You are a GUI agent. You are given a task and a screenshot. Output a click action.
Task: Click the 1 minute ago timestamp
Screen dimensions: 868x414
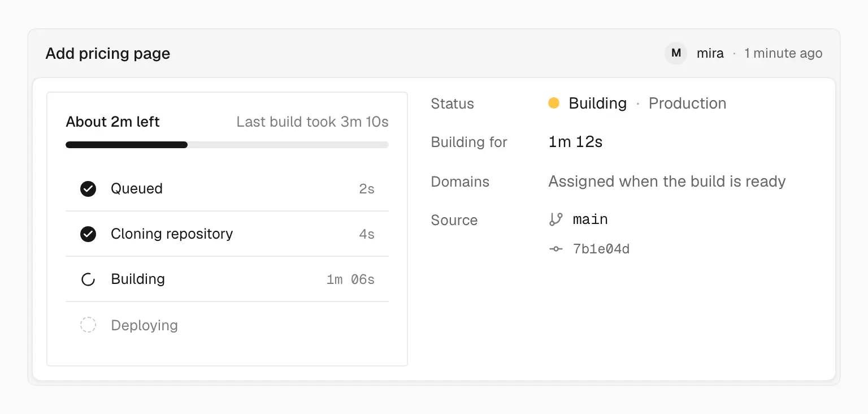[783, 53]
